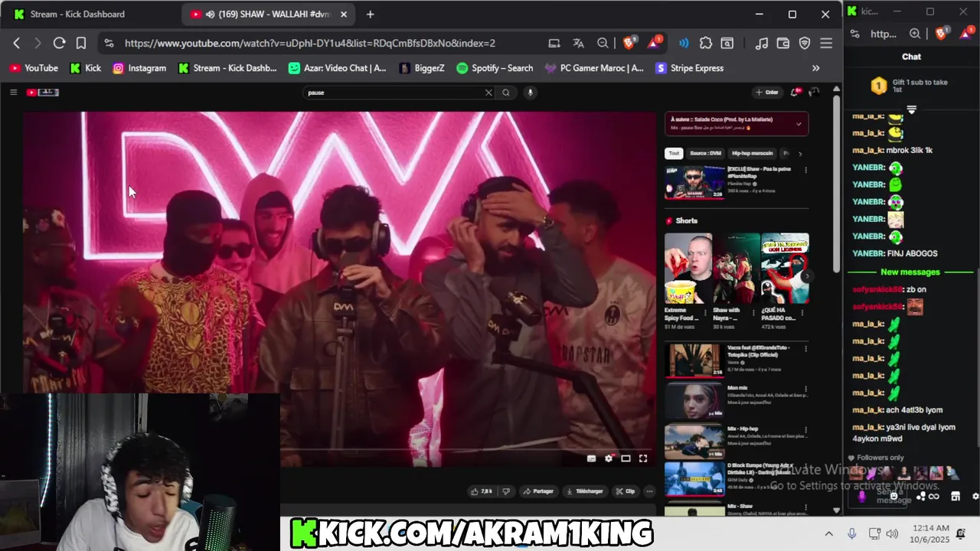Toggle the purple microphone in Kick chat
This screenshot has width=980, height=551.
pos(862,496)
